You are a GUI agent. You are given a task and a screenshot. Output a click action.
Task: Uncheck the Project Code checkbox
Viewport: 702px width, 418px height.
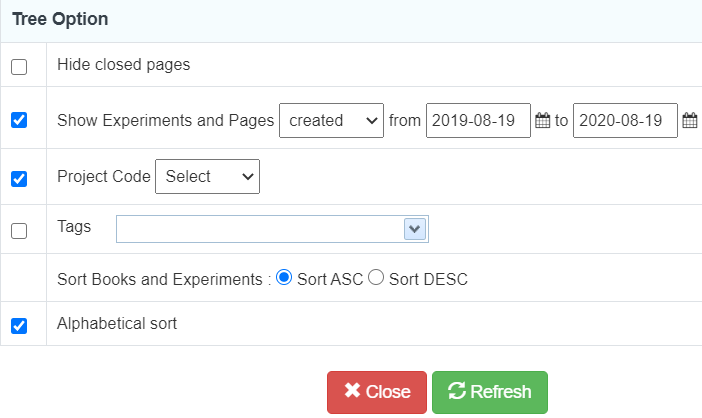click(19, 179)
